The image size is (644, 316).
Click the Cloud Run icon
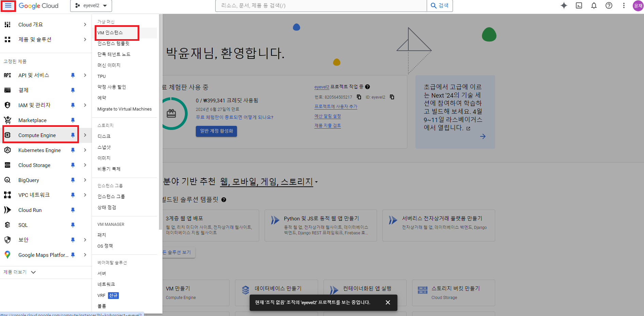pos(7,210)
